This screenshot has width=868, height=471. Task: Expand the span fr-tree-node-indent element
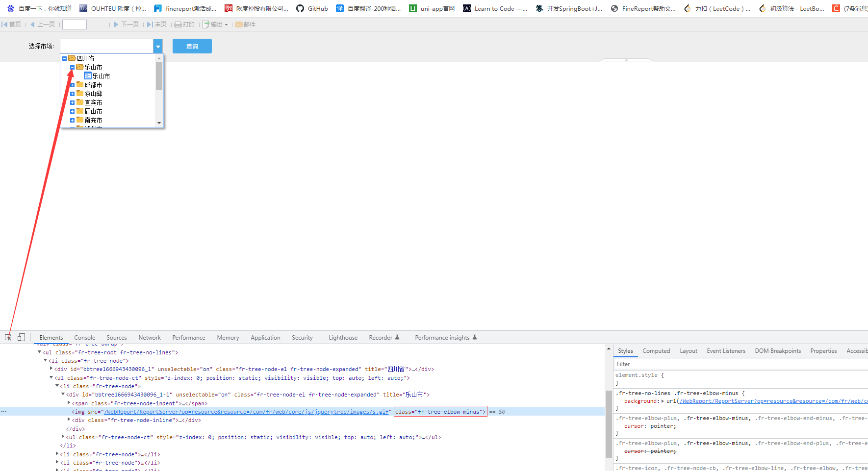click(x=69, y=403)
